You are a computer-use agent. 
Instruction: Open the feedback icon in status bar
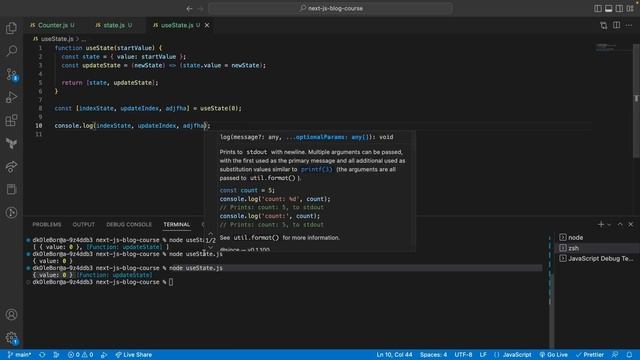pyautogui.click(x=615, y=355)
